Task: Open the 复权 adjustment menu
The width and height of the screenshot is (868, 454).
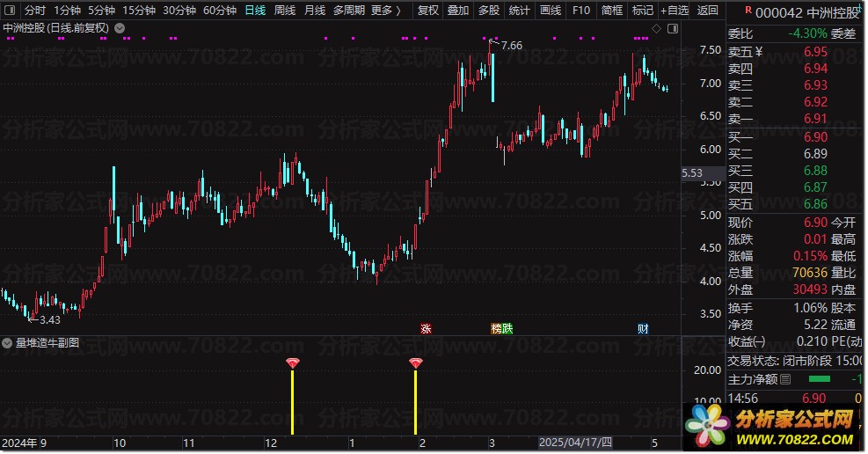Action: (428, 10)
